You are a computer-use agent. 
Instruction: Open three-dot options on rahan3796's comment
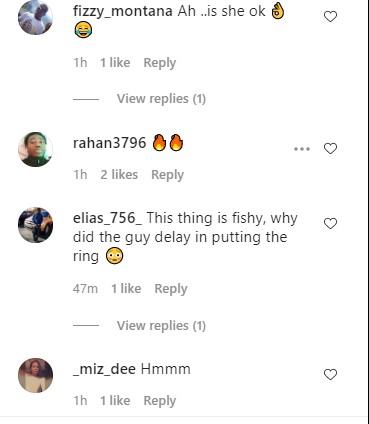coord(302,149)
